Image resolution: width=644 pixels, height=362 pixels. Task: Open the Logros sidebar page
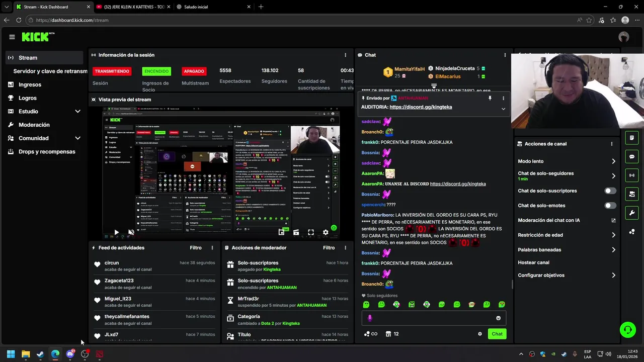click(x=28, y=98)
